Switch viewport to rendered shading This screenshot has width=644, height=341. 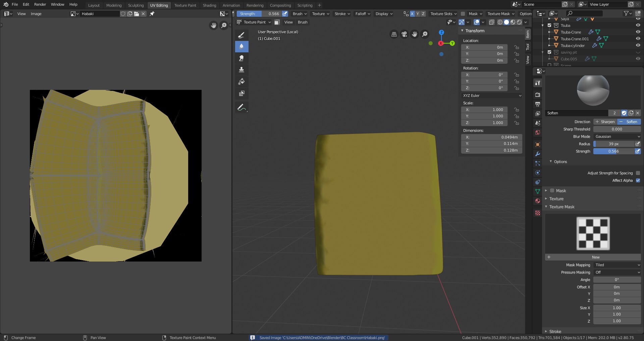click(x=519, y=22)
